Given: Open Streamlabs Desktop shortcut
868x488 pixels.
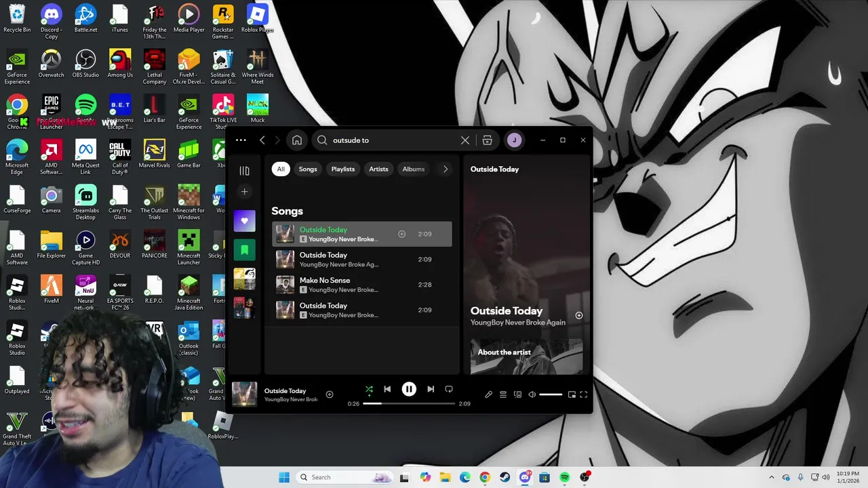Looking at the screenshot, I should point(85,203).
